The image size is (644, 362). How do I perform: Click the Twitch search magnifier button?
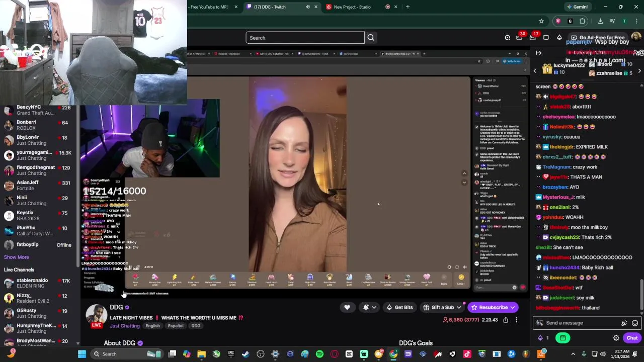[371, 38]
